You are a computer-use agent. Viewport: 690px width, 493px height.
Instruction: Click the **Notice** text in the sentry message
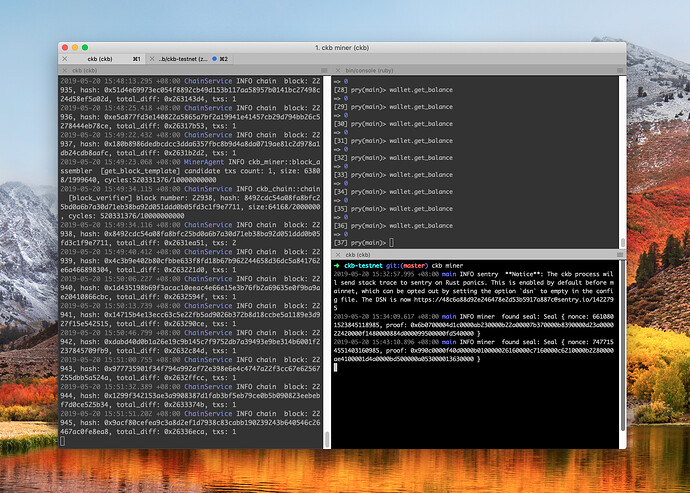[x=524, y=274]
